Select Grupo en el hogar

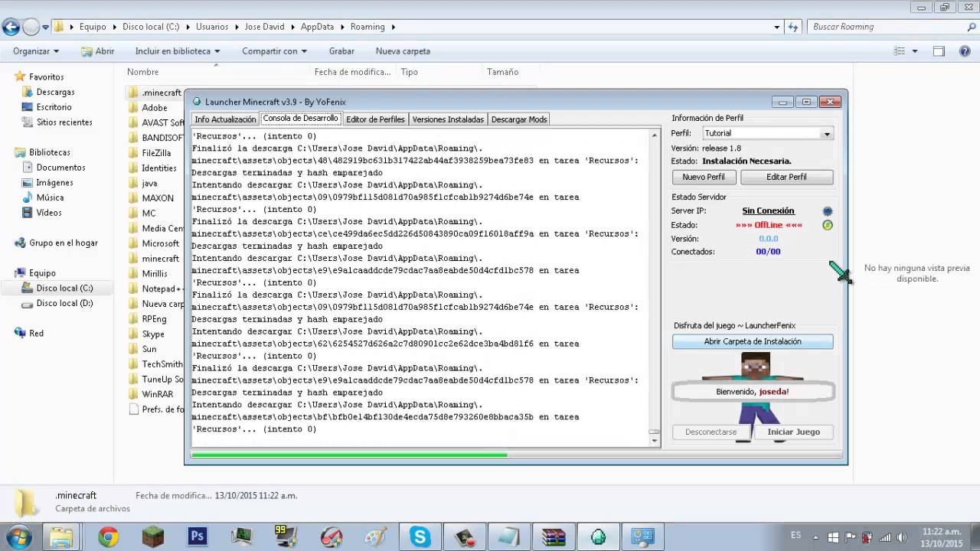point(64,243)
